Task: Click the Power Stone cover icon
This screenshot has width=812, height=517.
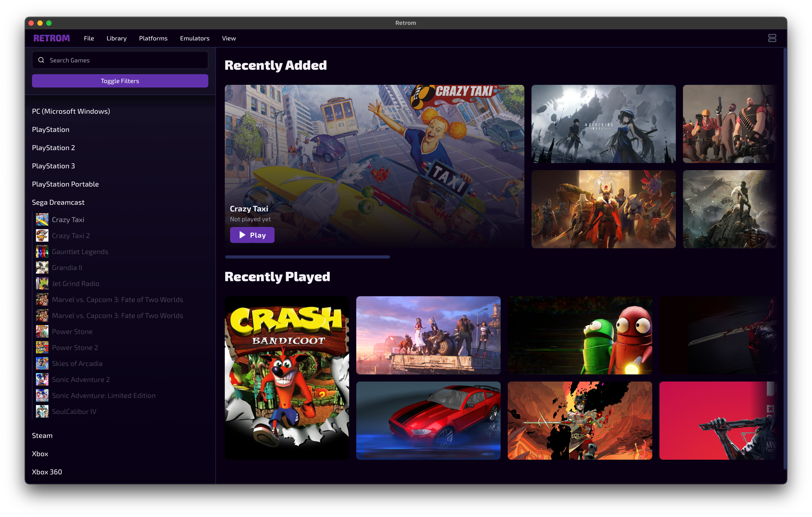Action: tap(42, 332)
